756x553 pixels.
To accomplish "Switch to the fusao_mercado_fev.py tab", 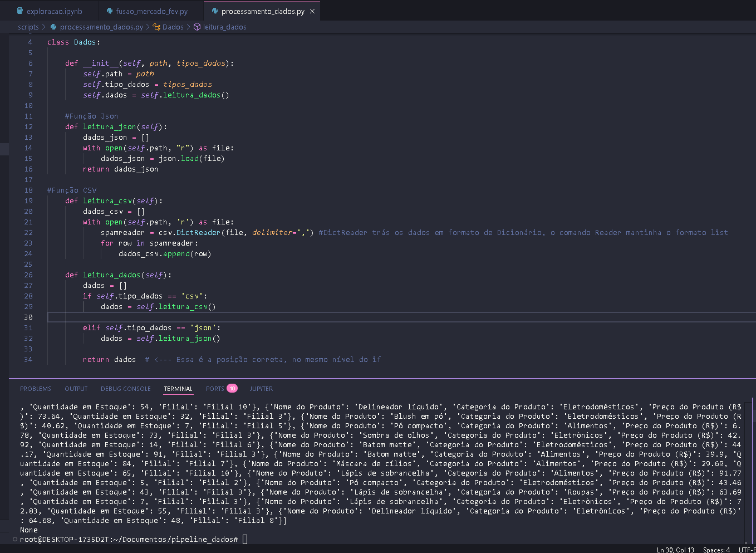I will tap(151, 11).
